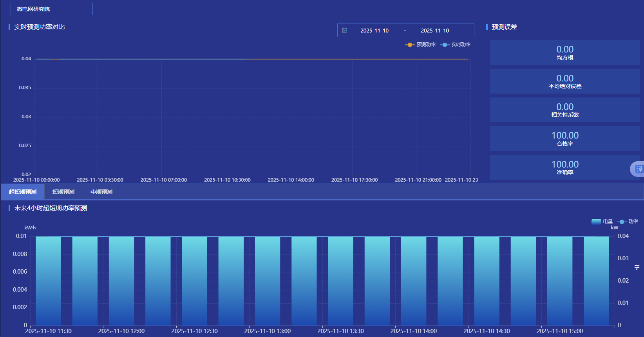Image resolution: width=644 pixels, height=337 pixels.
Task: Set the start date field 2025-11-10
Action: point(374,31)
